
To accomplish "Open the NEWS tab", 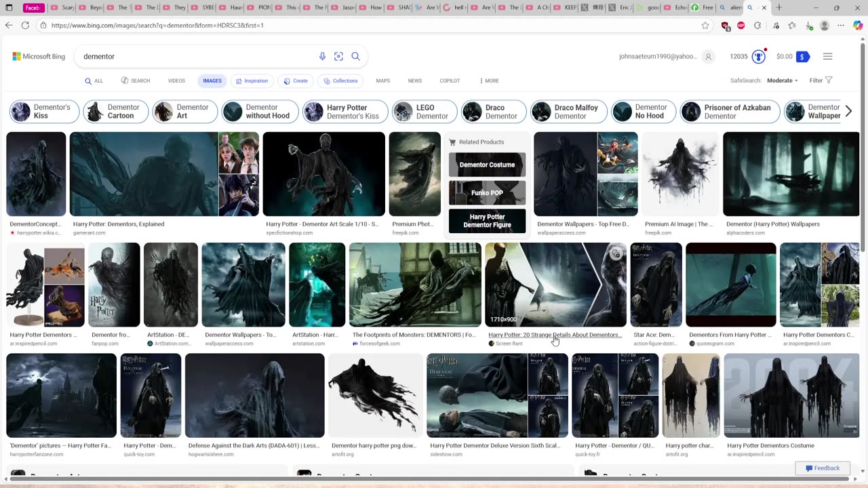I will 415,81.
